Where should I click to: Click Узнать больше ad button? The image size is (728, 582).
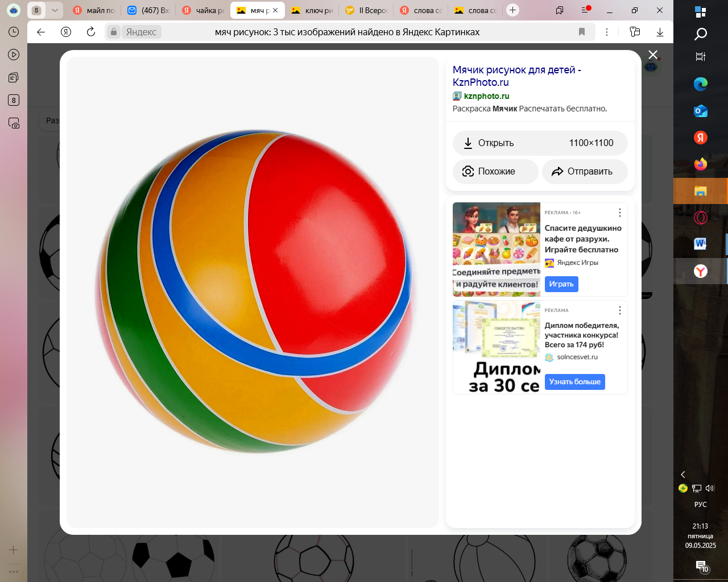click(x=574, y=382)
